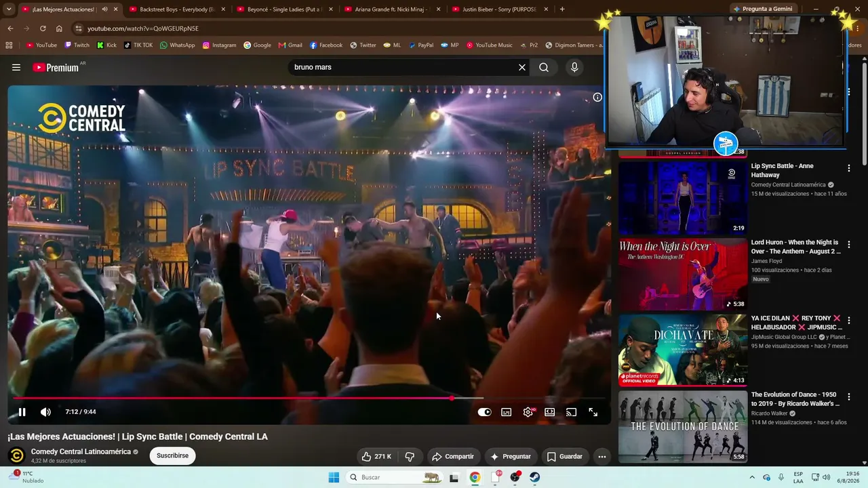Open options for Lip Sync Battle Anne Hathaway
Screen dimensions: 868x488
pyautogui.click(x=848, y=168)
